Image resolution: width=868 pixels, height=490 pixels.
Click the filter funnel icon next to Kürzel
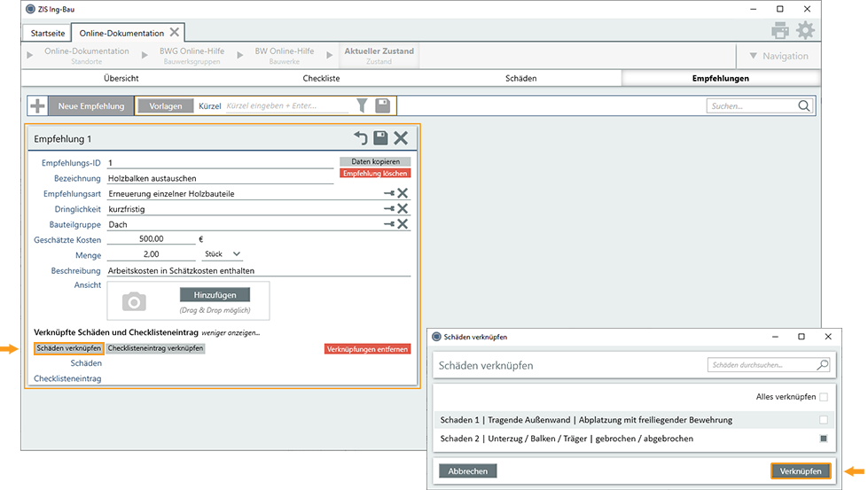[362, 106]
